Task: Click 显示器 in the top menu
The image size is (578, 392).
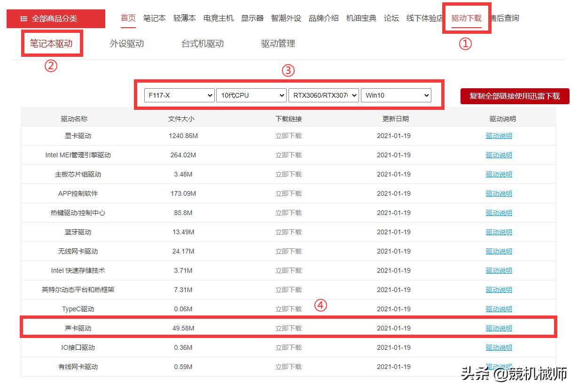Action: pos(252,18)
